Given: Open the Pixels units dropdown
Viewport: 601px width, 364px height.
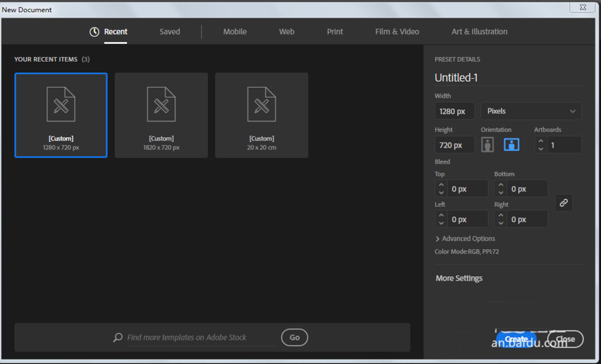Looking at the screenshot, I should [531, 111].
